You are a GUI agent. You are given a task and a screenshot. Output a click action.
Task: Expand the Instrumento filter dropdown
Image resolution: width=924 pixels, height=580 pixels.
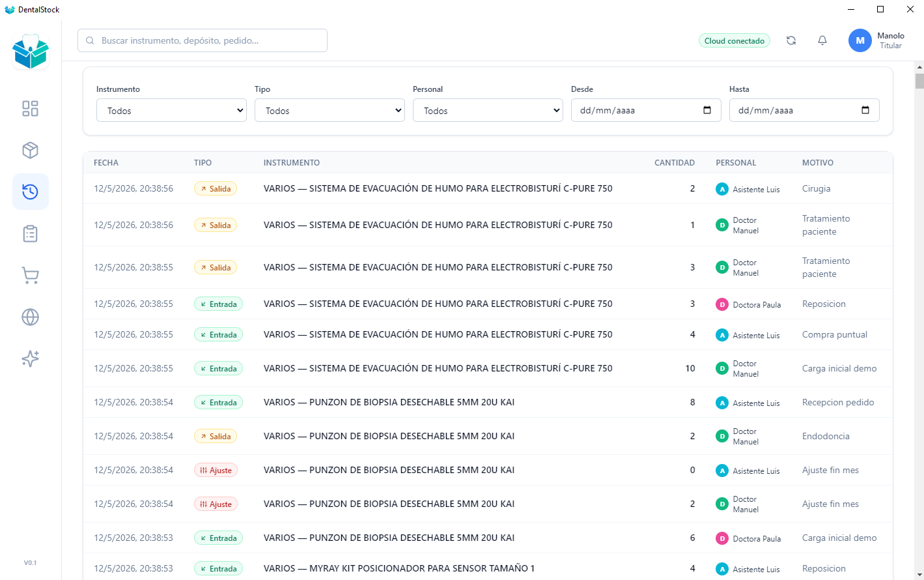171,110
